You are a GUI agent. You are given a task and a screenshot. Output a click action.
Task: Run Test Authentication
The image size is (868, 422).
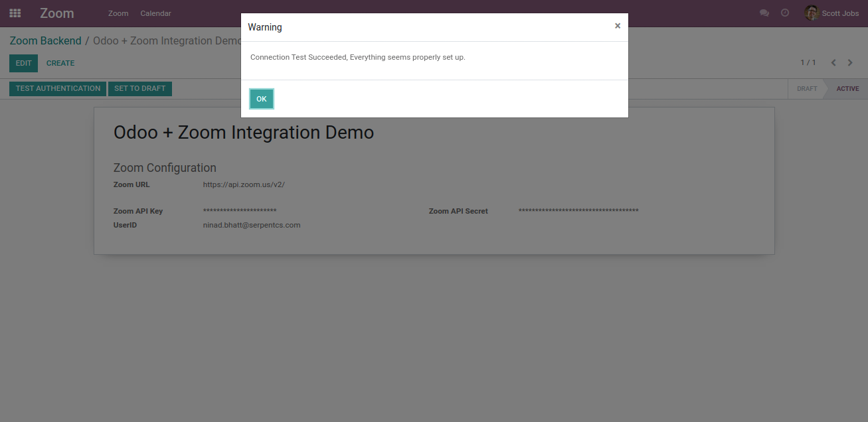[58, 89]
